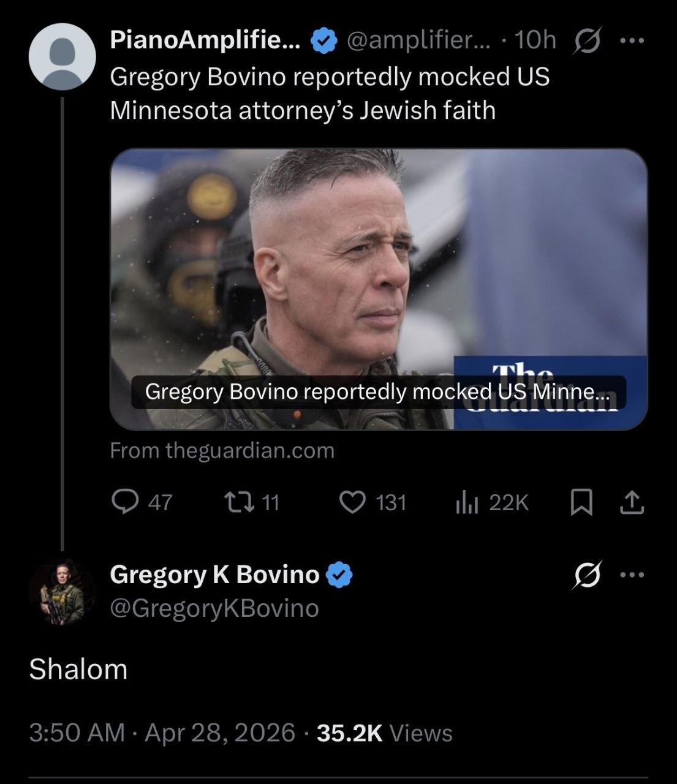
Task: Click the 35.2K Views count
Action: (x=385, y=733)
